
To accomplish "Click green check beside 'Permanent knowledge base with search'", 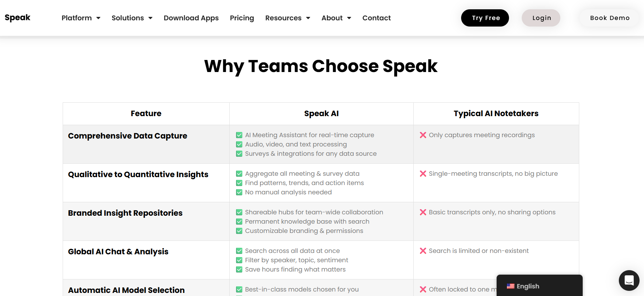I will click(239, 222).
